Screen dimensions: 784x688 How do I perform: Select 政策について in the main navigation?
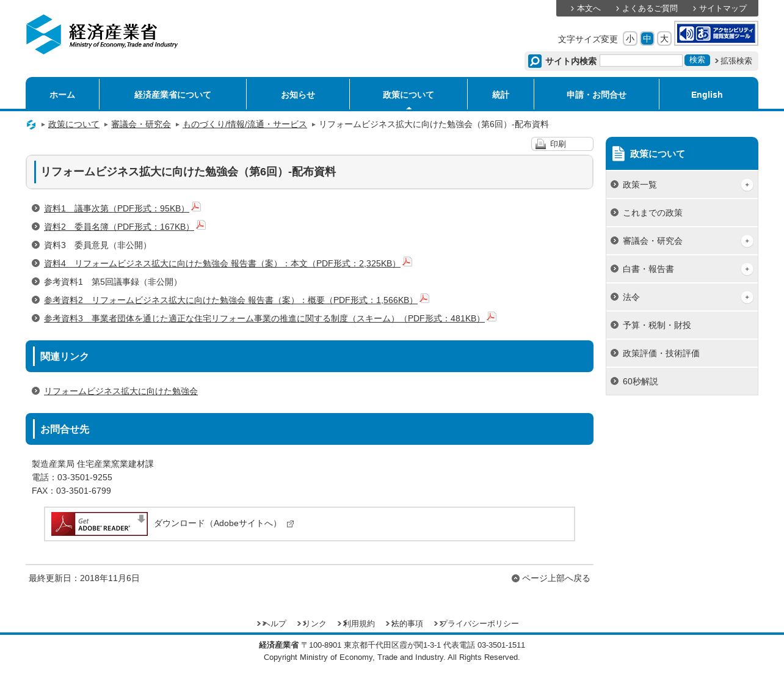tap(408, 95)
